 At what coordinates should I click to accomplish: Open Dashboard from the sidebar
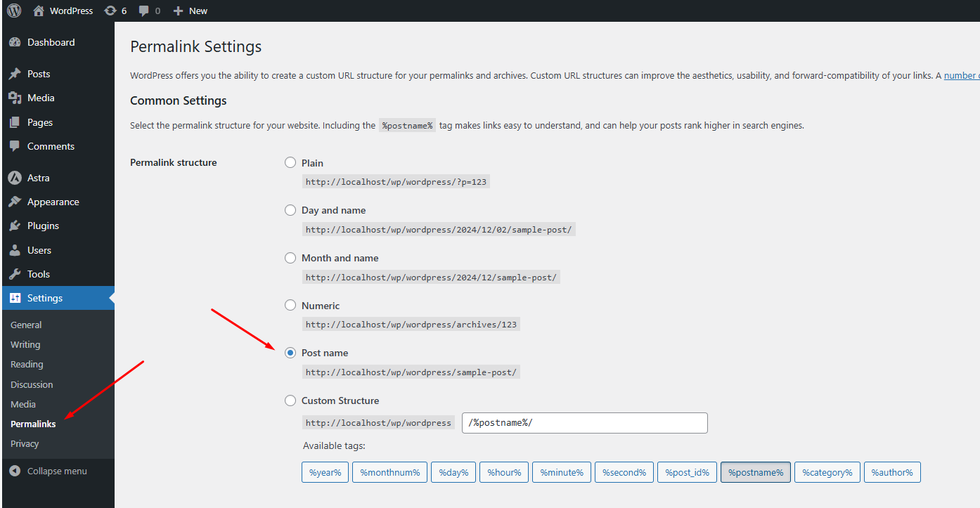[x=51, y=42]
